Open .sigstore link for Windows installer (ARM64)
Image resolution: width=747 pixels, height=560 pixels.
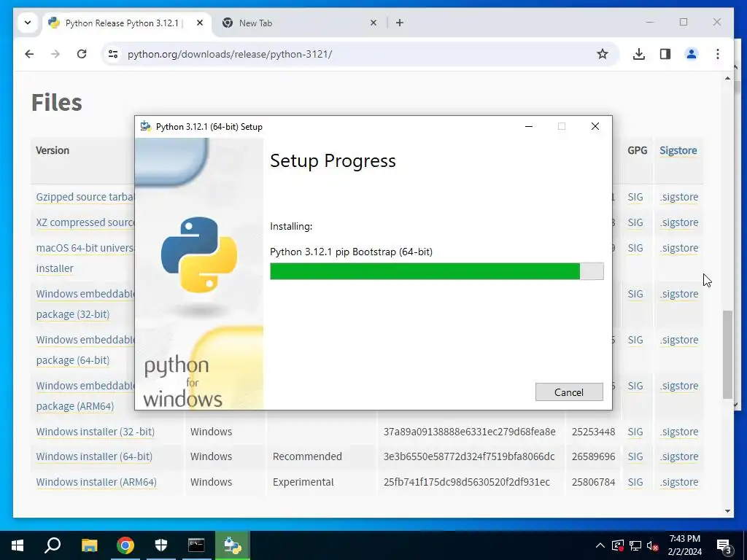679,482
